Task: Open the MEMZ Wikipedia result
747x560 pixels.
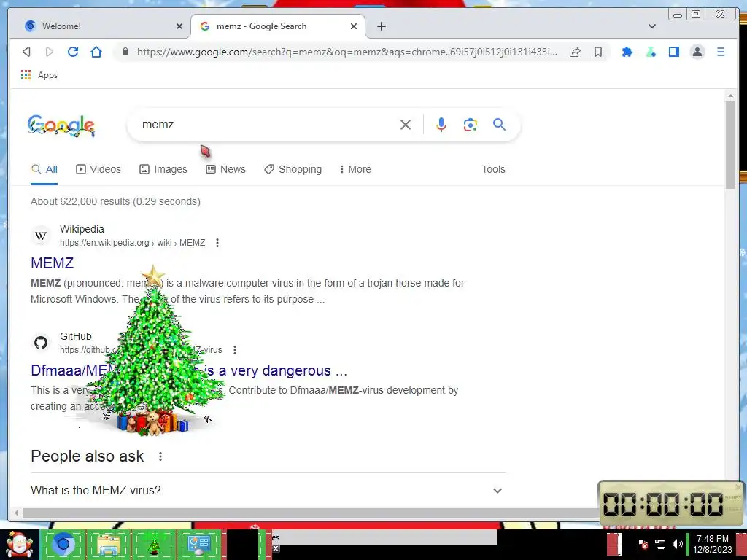Action: [52, 262]
